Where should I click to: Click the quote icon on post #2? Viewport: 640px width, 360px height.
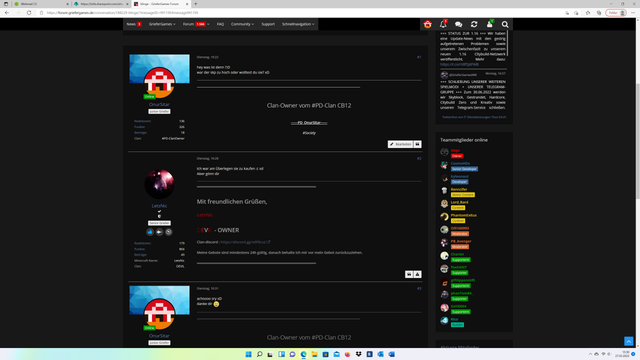click(409, 274)
